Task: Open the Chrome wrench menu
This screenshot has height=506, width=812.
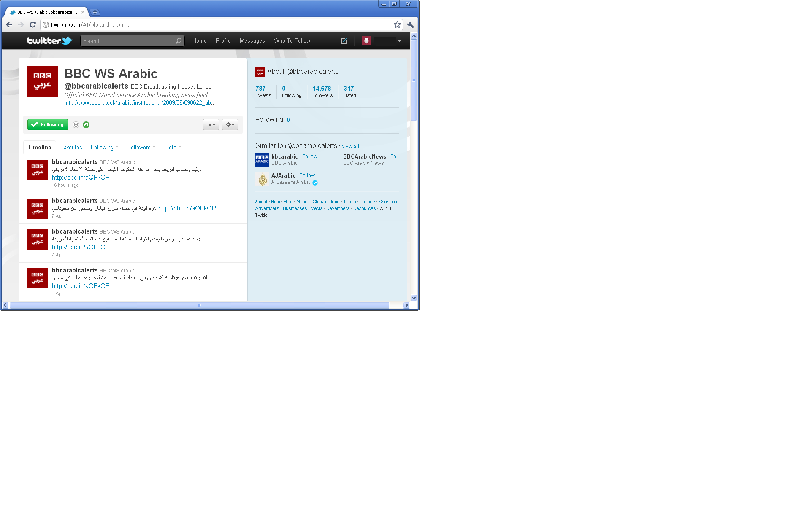Action: [x=410, y=24]
